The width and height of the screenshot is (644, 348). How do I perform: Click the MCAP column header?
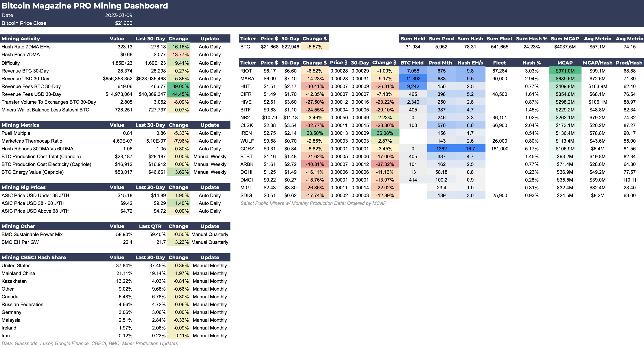[x=565, y=63]
